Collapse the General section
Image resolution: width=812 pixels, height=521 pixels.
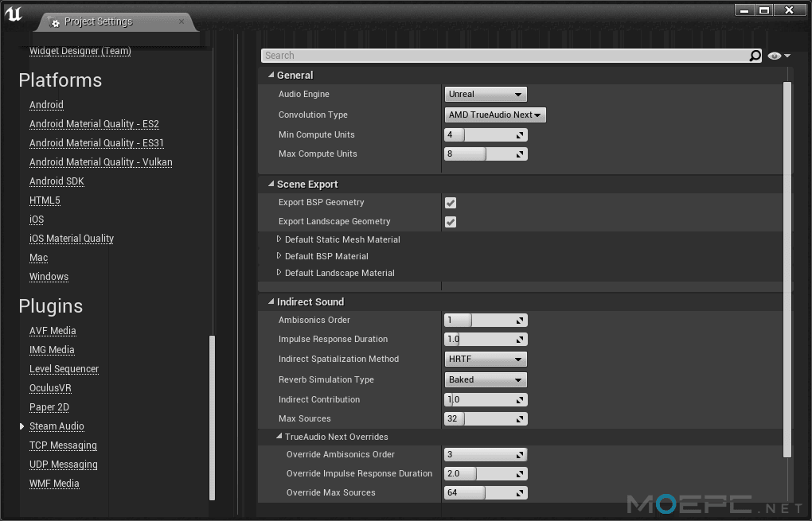click(x=271, y=75)
